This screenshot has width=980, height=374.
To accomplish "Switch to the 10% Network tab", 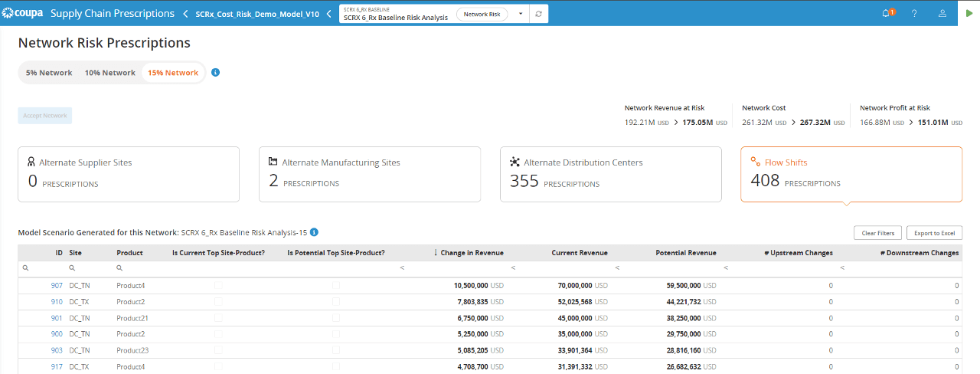I will [109, 73].
